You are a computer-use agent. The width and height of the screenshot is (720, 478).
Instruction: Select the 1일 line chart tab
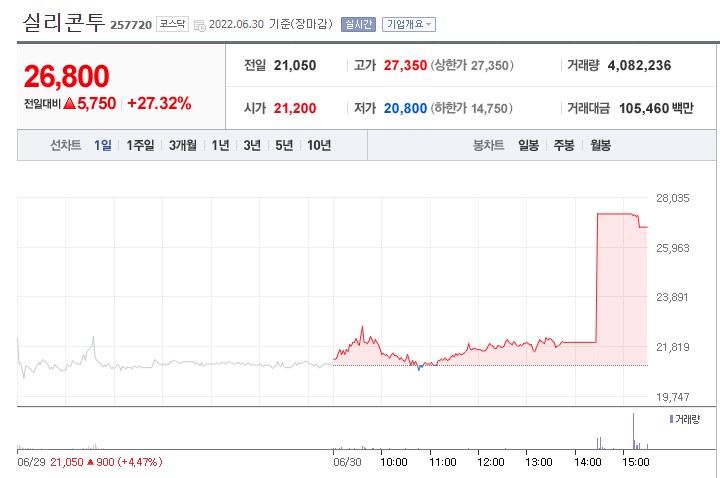(103, 146)
